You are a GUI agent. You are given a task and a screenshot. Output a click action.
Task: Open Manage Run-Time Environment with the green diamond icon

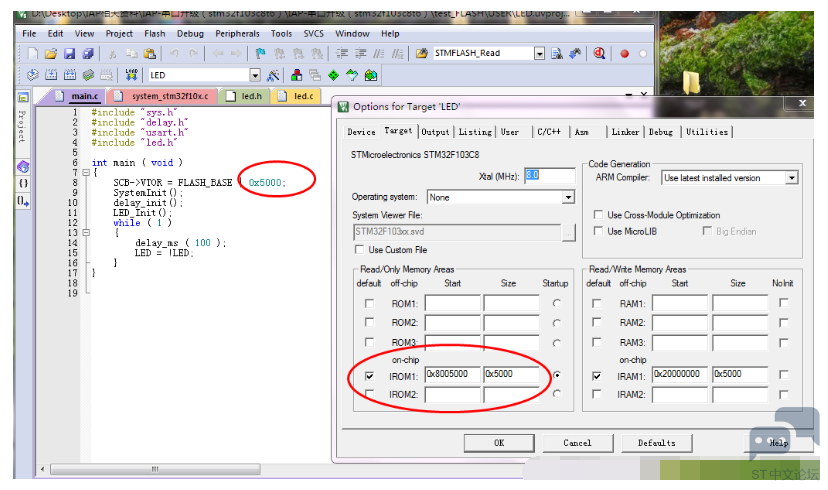333,76
